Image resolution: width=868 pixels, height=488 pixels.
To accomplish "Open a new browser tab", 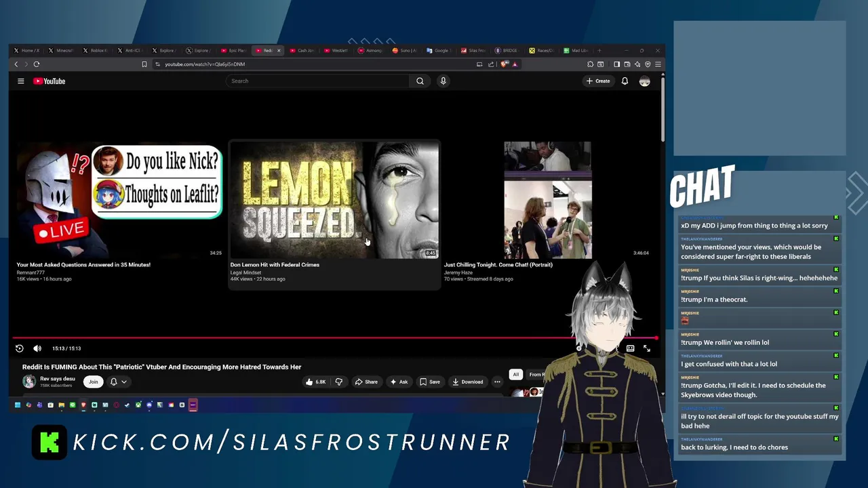I will click(599, 50).
